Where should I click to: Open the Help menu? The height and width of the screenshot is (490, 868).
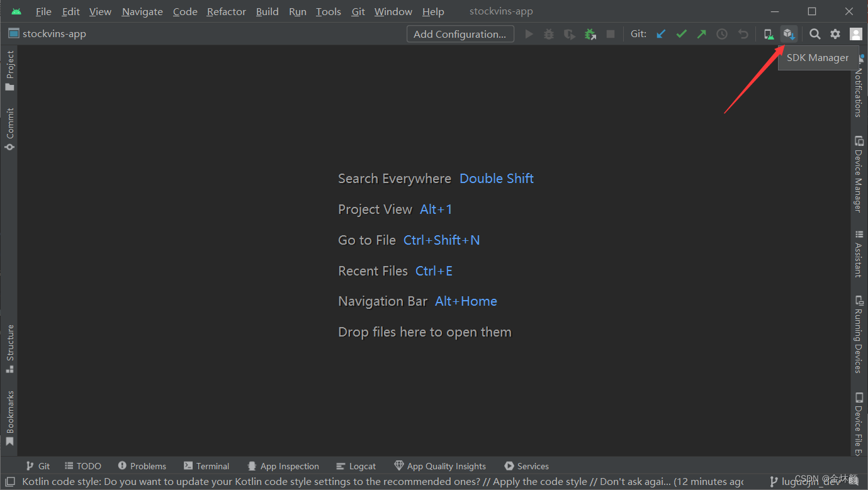point(433,11)
